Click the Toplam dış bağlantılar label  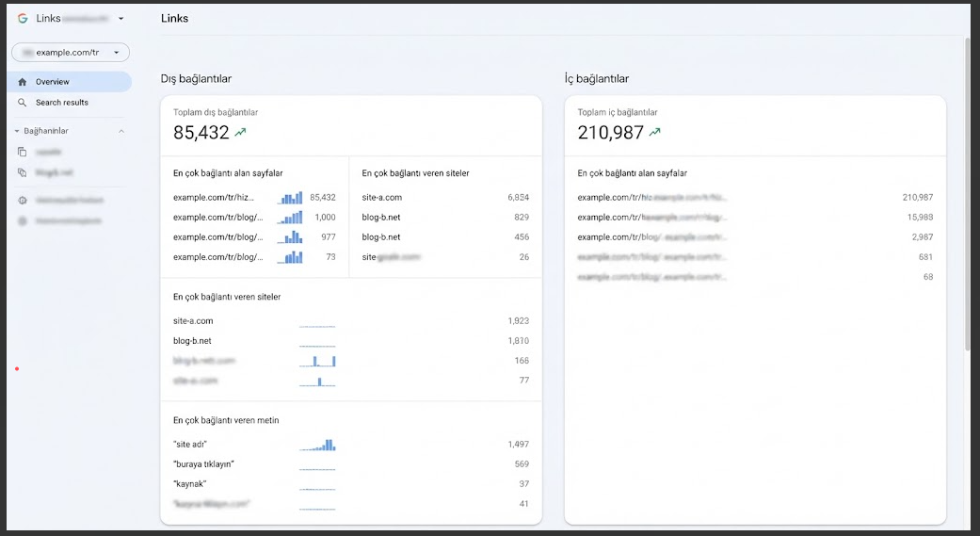coord(216,113)
